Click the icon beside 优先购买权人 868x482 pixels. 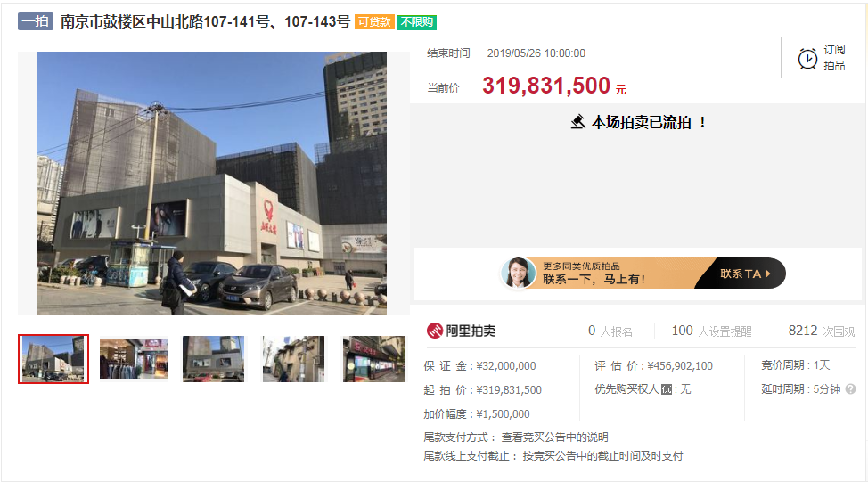click(x=666, y=389)
